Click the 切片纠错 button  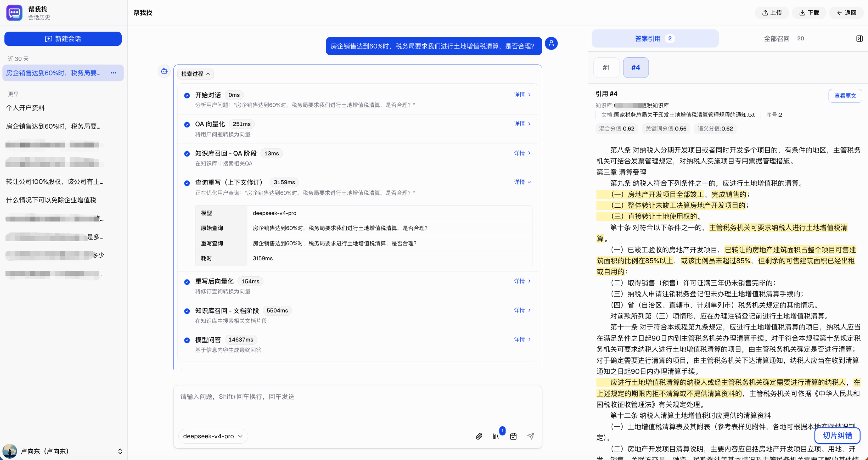(837, 435)
